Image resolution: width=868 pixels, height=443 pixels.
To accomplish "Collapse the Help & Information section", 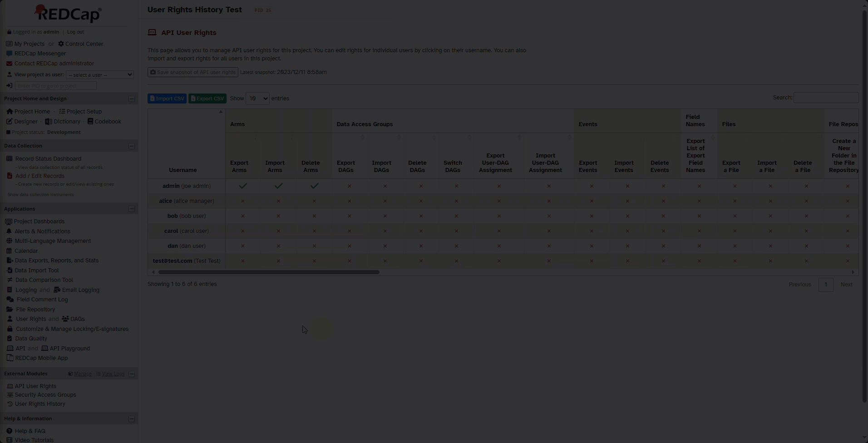I will [132, 419].
